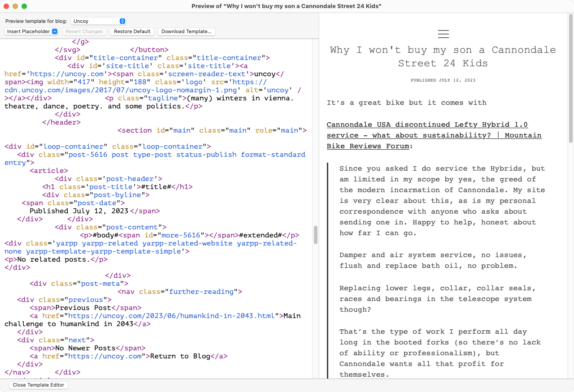
Task: Click the Revert Changes button
Action: pyautogui.click(x=84, y=31)
